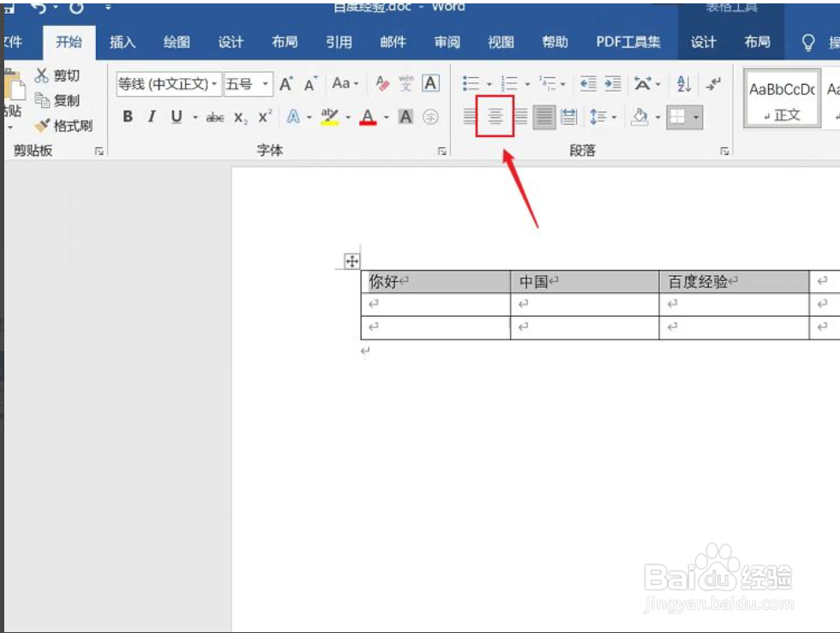The width and height of the screenshot is (840, 633).
Task: Apply italic formatting
Action: [x=150, y=117]
